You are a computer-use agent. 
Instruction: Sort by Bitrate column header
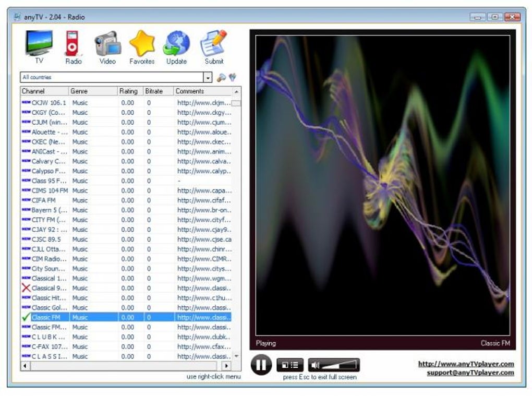tap(159, 91)
